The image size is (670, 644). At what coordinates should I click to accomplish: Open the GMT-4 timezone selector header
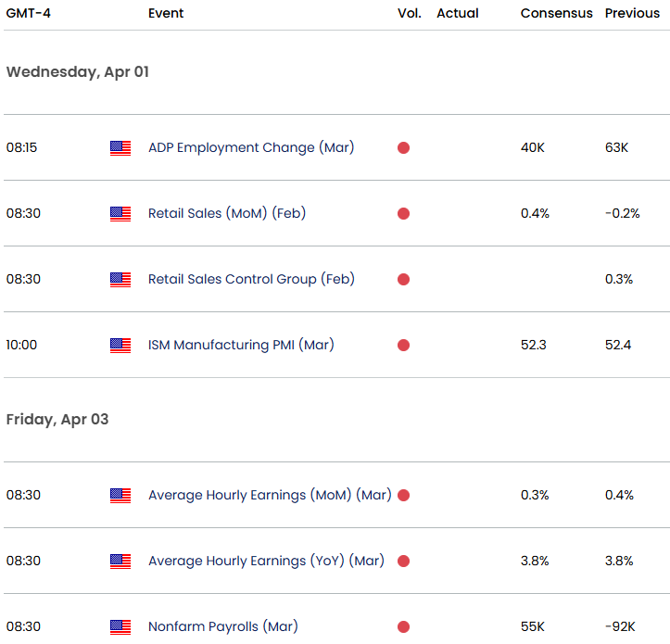(x=30, y=13)
